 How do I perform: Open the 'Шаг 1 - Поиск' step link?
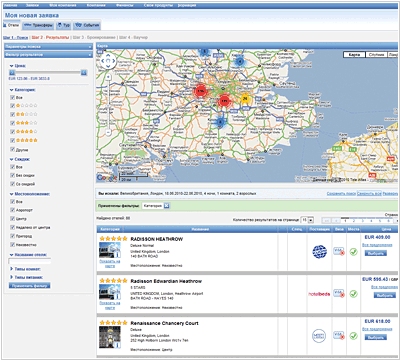tap(15, 38)
